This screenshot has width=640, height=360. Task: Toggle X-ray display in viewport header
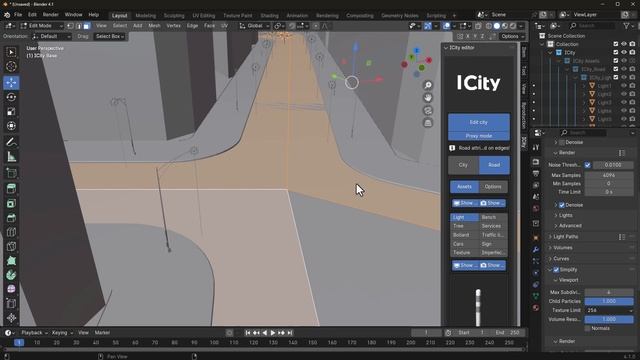[x=478, y=26]
